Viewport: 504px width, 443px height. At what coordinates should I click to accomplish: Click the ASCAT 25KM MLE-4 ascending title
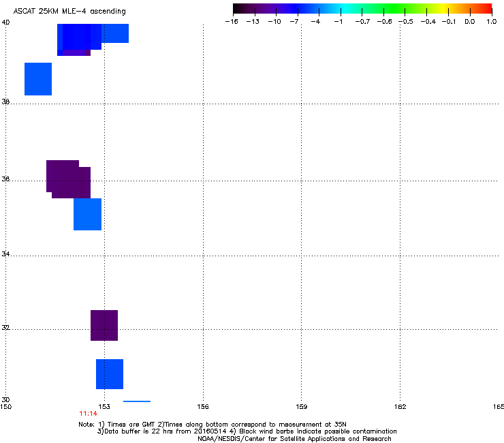[x=69, y=12]
